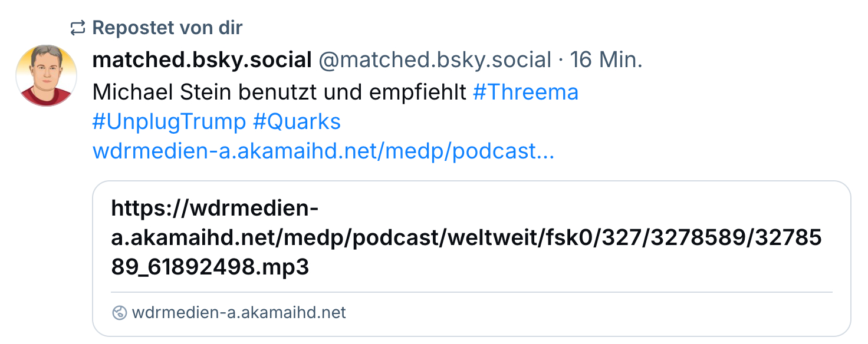The width and height of the screenshot is (868, 344).
Task: Click "https://wdrmedien-" first line of card title
Action: [215, 209]
